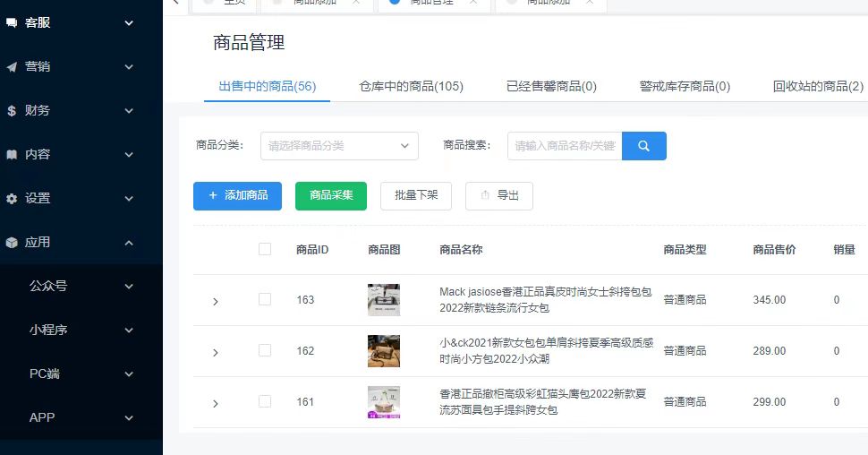The image size is (868, 455).
Task: Open thumbnail image of product 161
Action: pos(384,402)
